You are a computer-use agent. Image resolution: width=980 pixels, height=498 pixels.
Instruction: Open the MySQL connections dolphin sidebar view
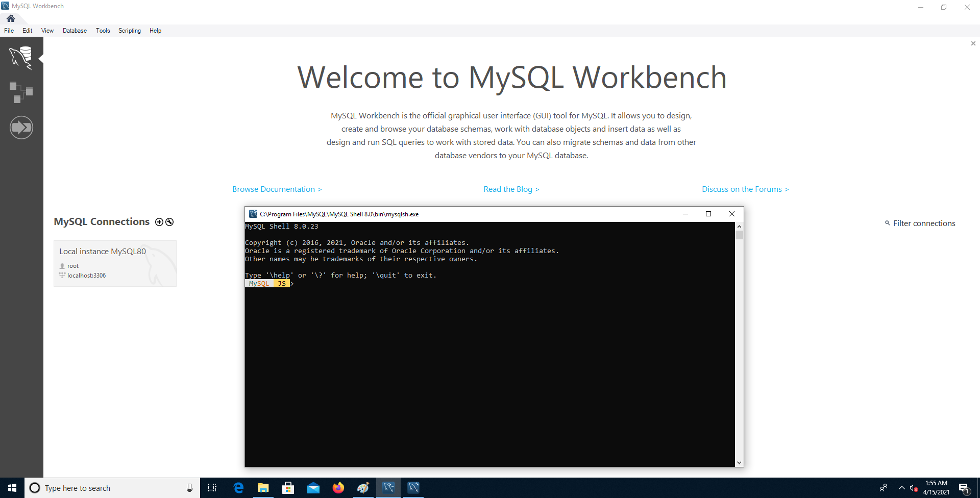21,57
